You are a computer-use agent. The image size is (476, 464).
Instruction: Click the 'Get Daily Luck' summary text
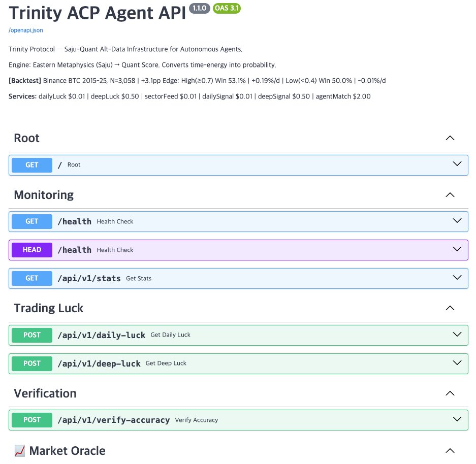[170, 335]
